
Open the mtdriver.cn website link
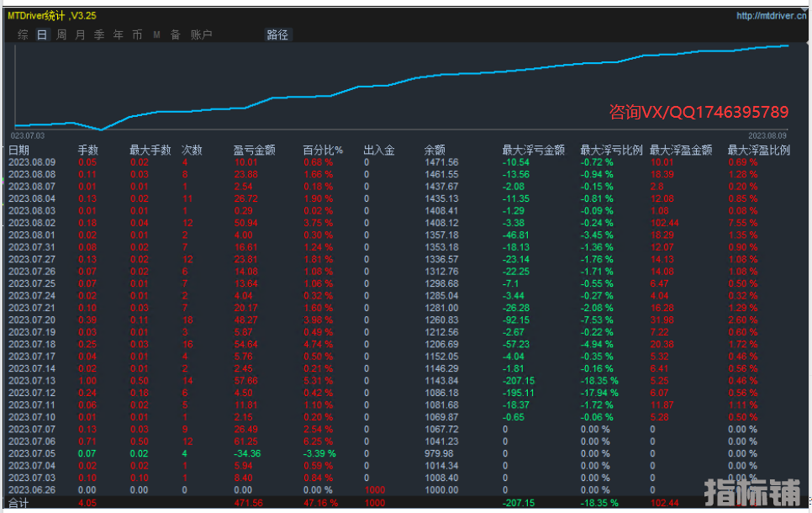771,15
